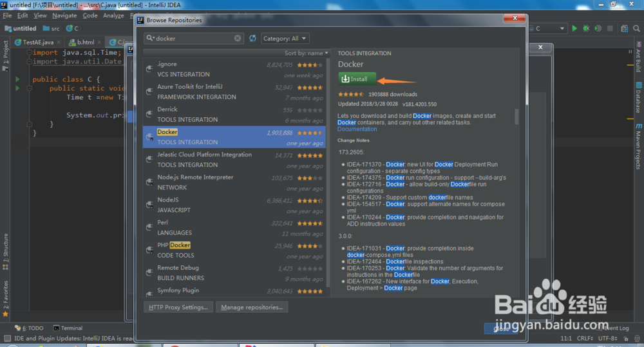Screen dimensions: 644x347
Task: Open the Category: All dropdown
Action: [x=285, y=38]
